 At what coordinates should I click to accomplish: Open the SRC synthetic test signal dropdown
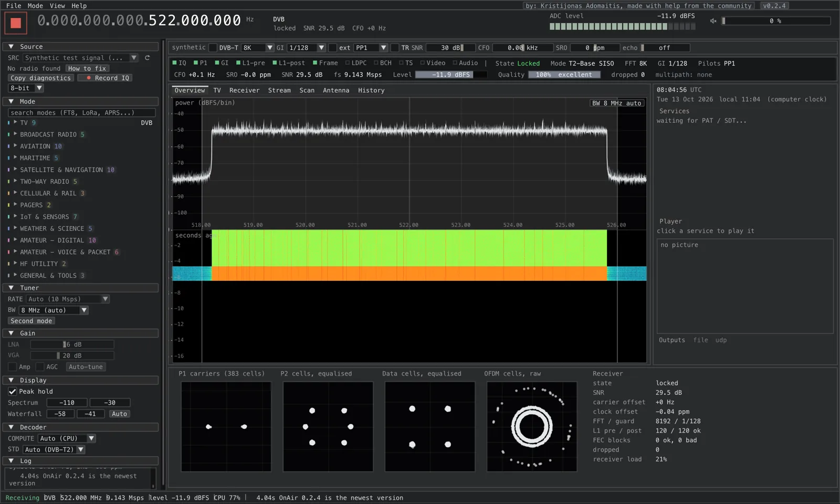tap(80, 58)
